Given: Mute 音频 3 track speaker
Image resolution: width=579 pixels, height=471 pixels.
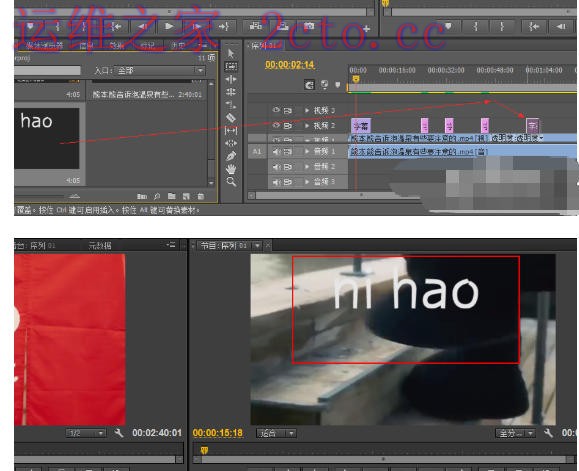Looking at the screenshot, I should pyautogui.click(x=277, y=182).
